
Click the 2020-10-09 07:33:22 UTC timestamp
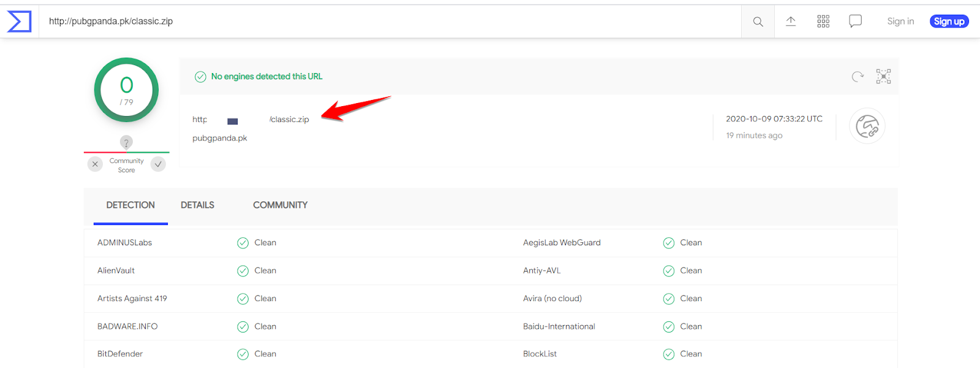pos(774,119)
